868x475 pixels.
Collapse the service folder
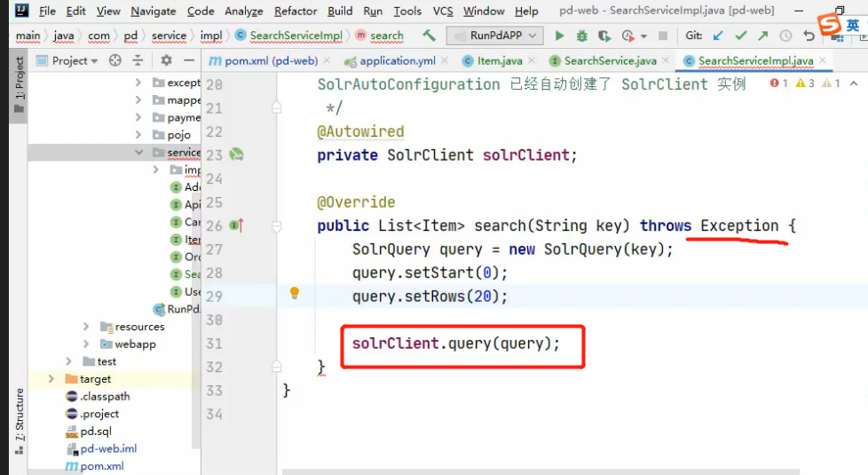click(x=138, y=152)
